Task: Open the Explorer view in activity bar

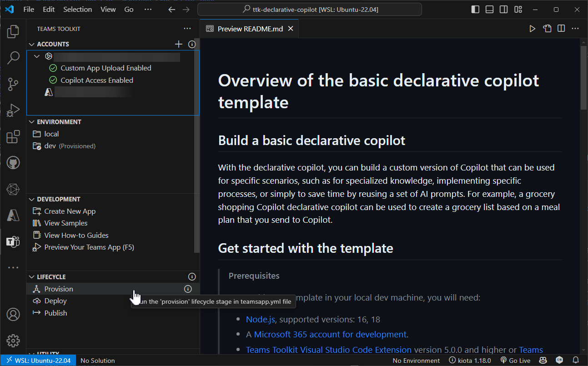Action: point(13,32)
